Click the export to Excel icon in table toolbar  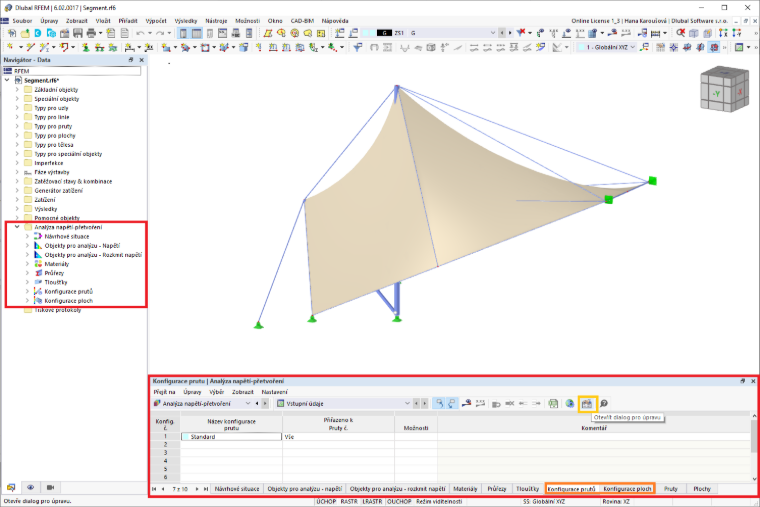point(553,403)
